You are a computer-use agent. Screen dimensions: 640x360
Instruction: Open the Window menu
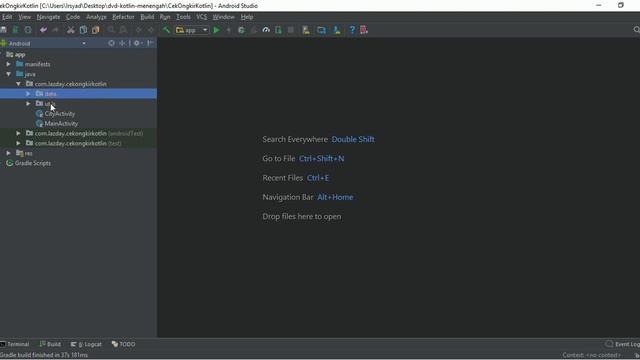pos(224,17)
